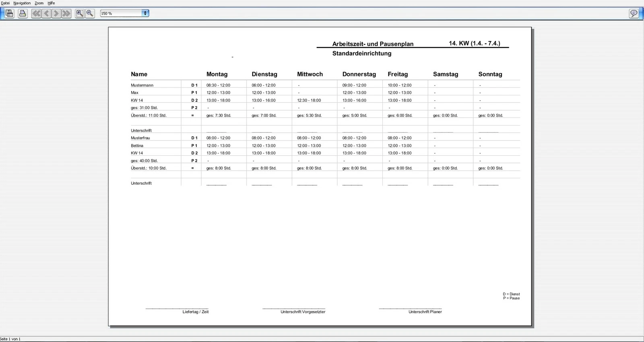Screen dimensions: 644x342
Task: Click the Unterschrift Vorgesetzter signature line
Action: point(294,309)
